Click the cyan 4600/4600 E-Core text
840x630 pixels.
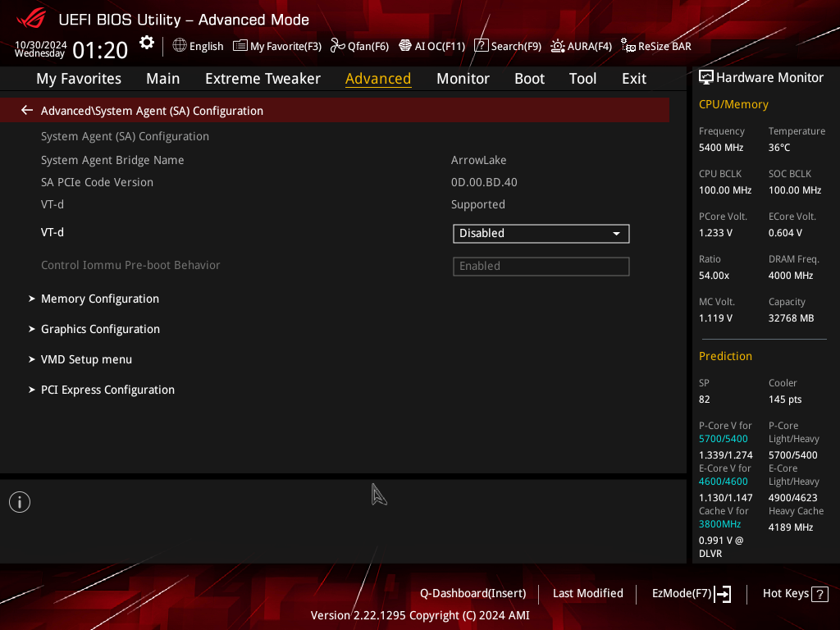(723, 482)
